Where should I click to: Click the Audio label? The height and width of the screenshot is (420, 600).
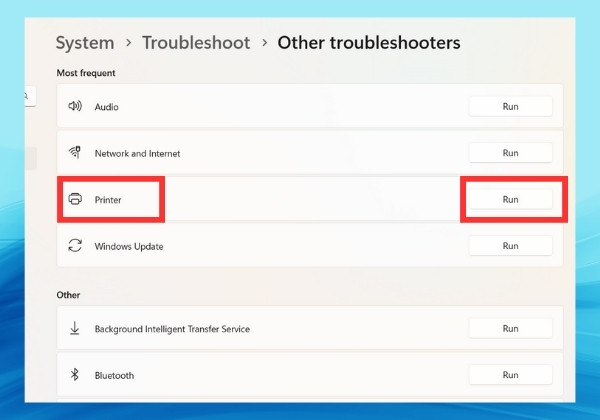click(106, 107)
